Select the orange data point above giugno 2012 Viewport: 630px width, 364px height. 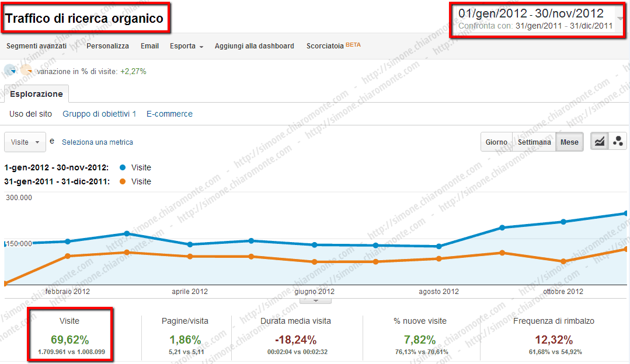[315, 262]
